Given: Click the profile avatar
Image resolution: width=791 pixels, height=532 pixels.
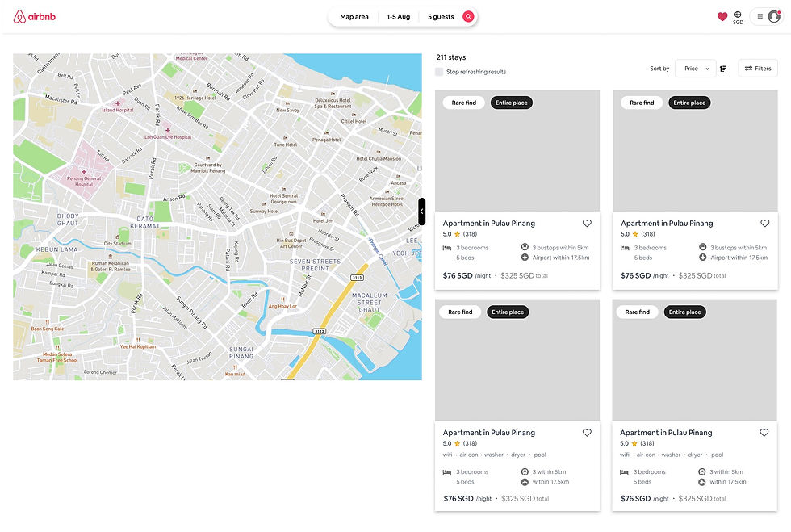Looking at the screenshot, I should pos(774,17).
